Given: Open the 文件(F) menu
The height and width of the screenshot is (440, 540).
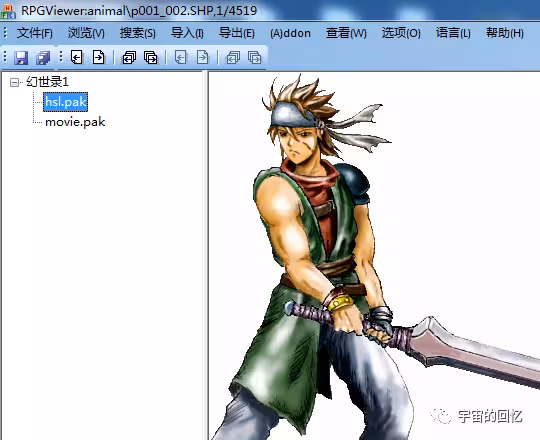Looking at the screenshot, I should click(35, 33).
